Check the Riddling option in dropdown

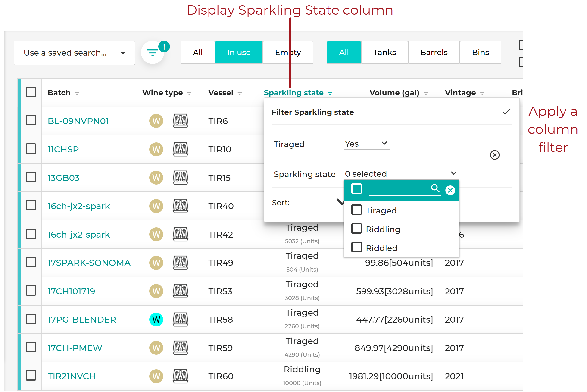tap(357, 229)
